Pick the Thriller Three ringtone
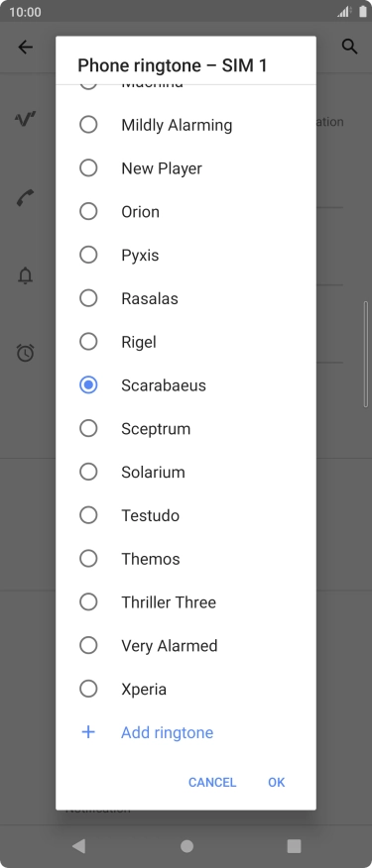 (186, 602)
